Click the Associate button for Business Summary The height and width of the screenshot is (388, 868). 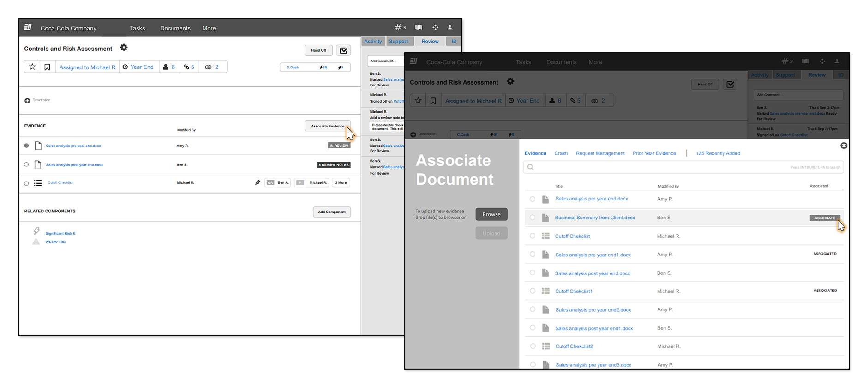(x=824, y=218)
